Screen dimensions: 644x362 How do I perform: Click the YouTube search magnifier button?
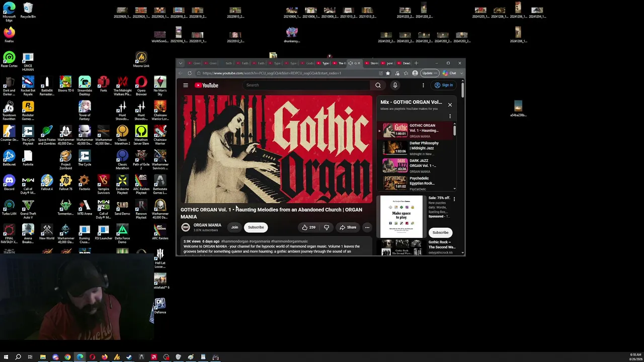click(378, 85)
